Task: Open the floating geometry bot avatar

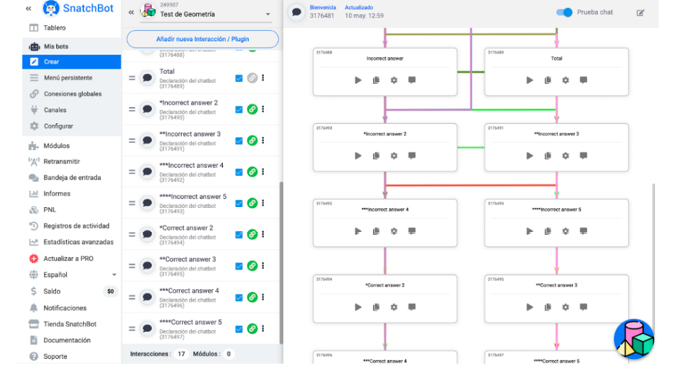Action: (x=634, y=339)
